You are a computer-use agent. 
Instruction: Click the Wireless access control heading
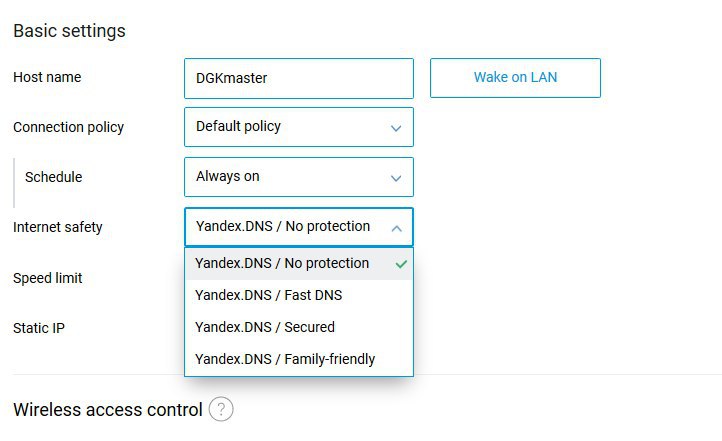coord(108,409)
